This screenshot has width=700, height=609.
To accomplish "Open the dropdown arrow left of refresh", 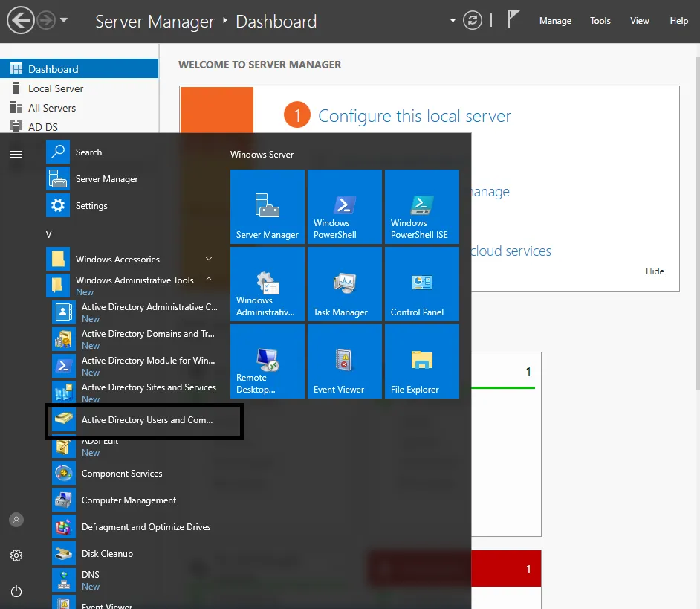I will [x=453, y=21].
